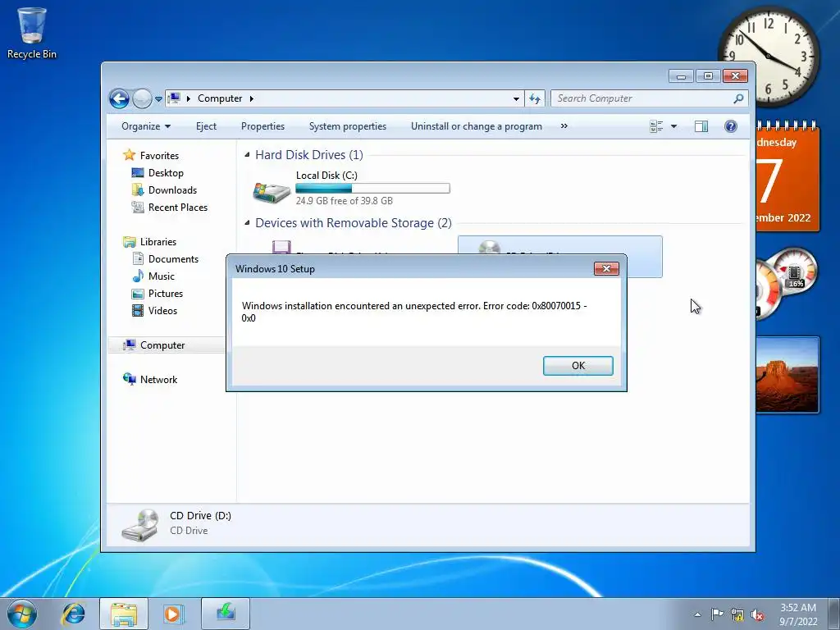Click the muted volume tray icon
The height and width of the screenshot is (630, 840).
[x=757, y=614]
